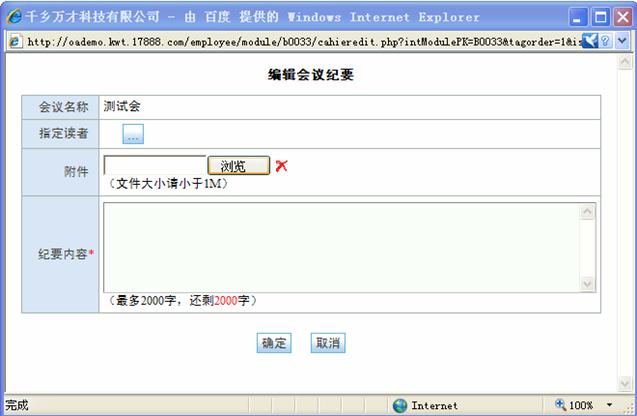
Task: Click the 取消 cancel button
Action: click(328, 343)
